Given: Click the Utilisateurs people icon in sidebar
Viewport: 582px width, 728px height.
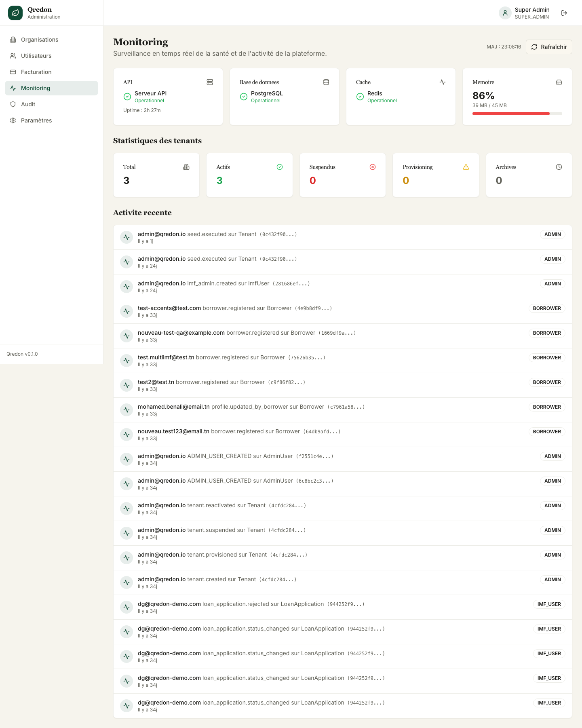Looking at the screenshot, I should [x=13, y=56].
